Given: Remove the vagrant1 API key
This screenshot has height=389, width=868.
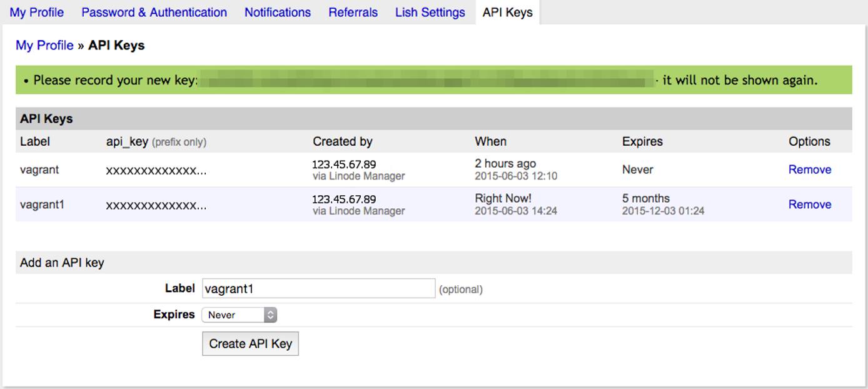Looking at the screenshot, I should 810,204.
